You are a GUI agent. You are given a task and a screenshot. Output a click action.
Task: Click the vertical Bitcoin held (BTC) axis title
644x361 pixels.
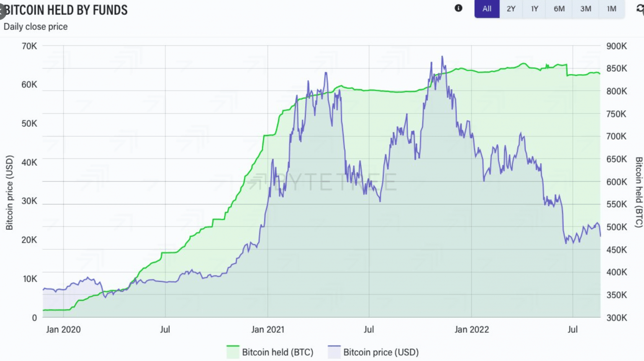[x=639, y=192]
